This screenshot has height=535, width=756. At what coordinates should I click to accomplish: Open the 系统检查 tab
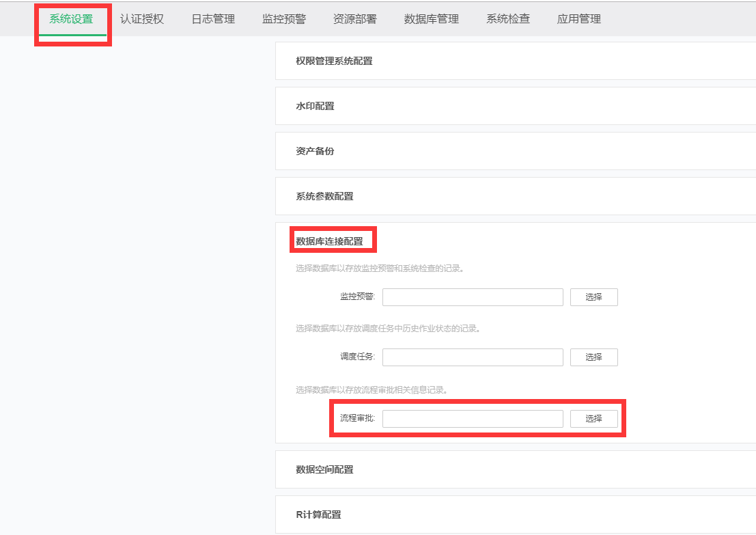point(508,19)
